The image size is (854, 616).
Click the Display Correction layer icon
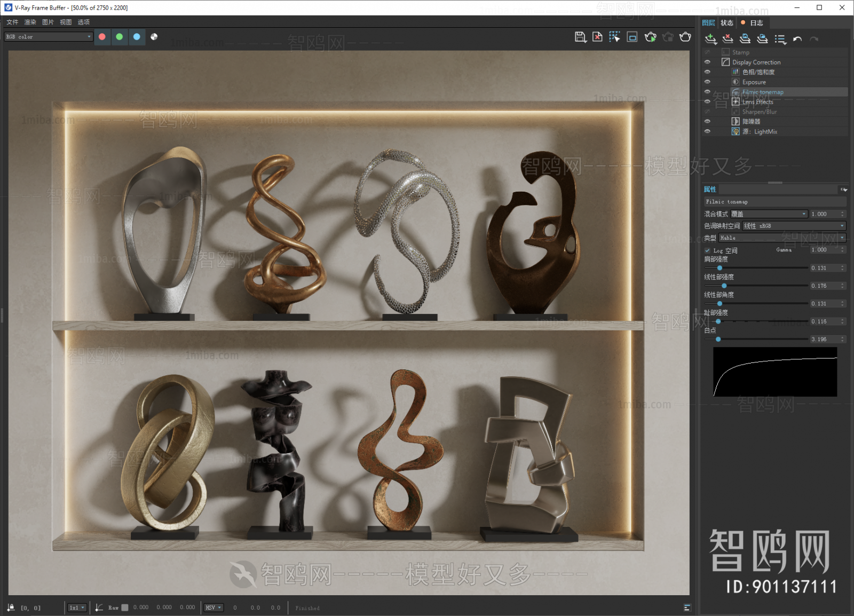(x=726, y=62)
